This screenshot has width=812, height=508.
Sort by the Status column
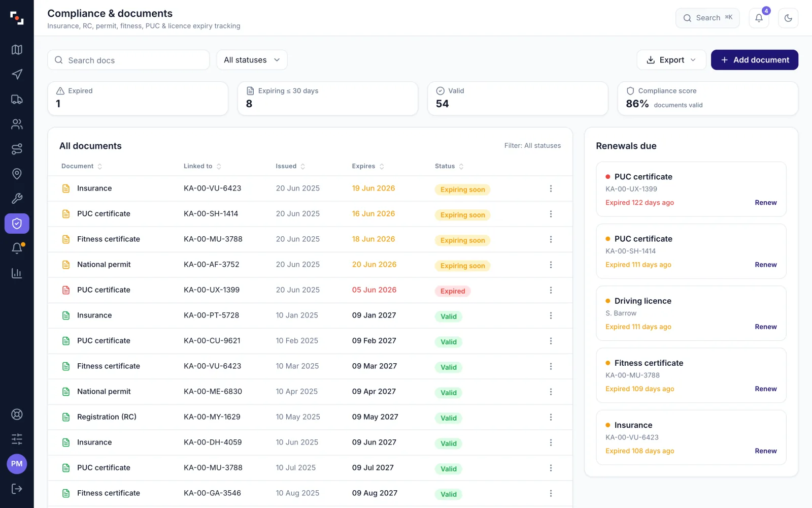(x=449, y=166)
